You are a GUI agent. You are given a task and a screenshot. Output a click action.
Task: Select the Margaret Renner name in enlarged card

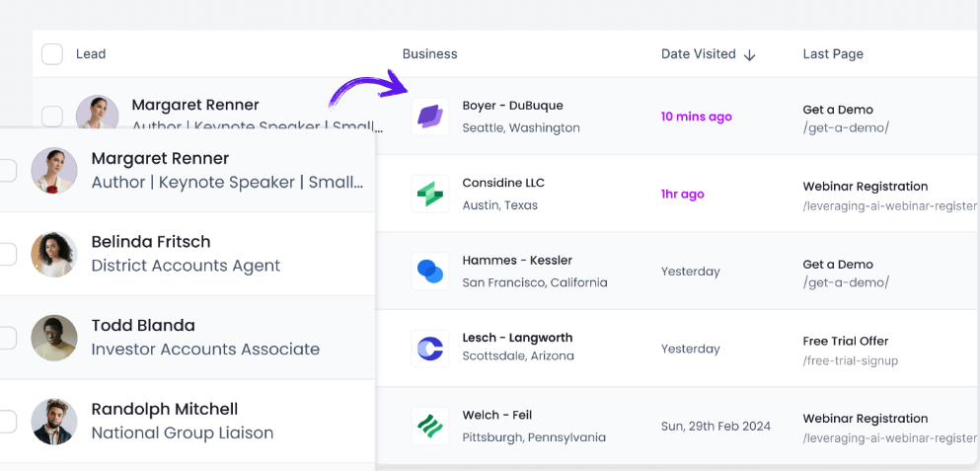(x=160, y=158)
